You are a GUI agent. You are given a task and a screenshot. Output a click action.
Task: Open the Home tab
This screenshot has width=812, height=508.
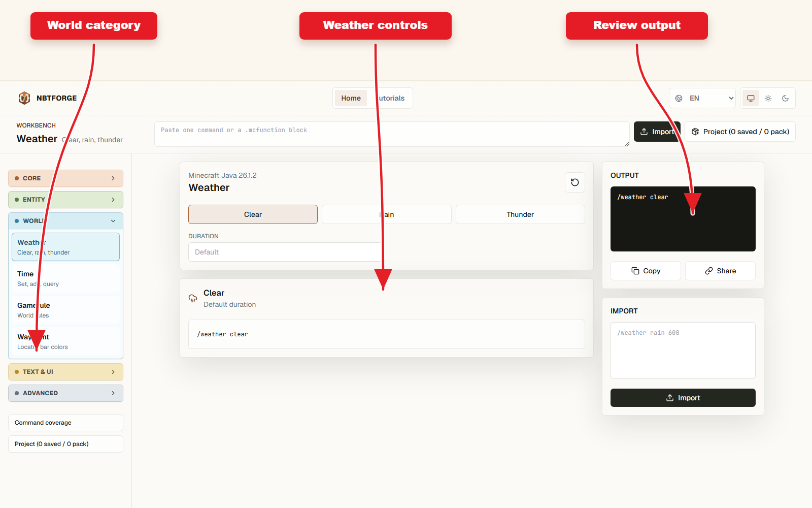(x=351, y=98)
